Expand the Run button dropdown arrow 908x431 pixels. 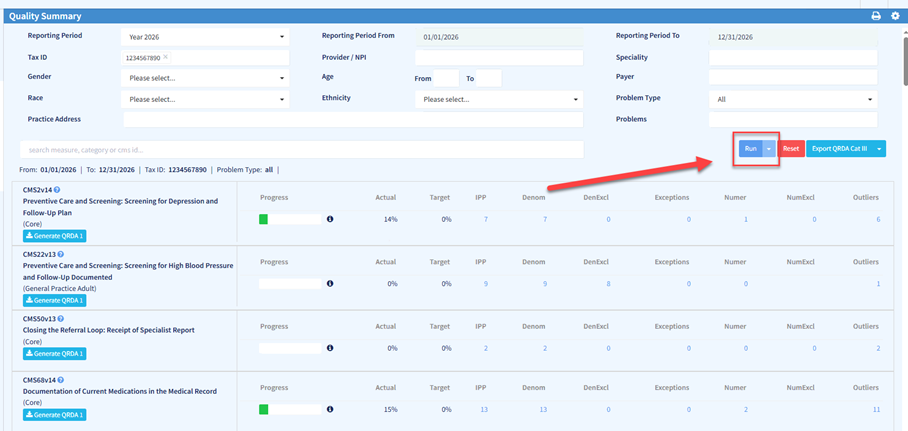768,149
